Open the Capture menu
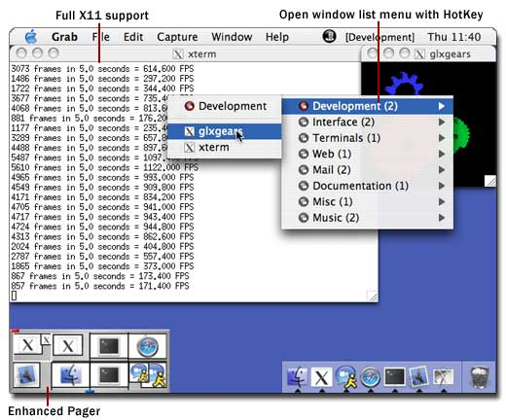 (x=177, y=37)
